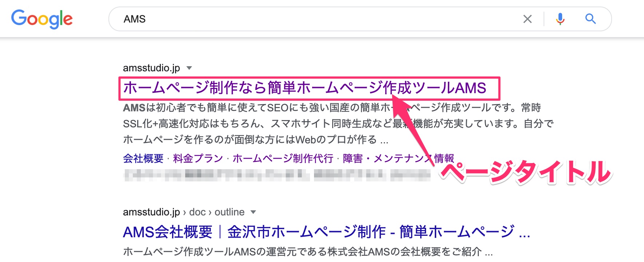Click the blue magnifier search icon
This screenshot has width=644, height=262.
pyautogui.click(x=590, y=19)
